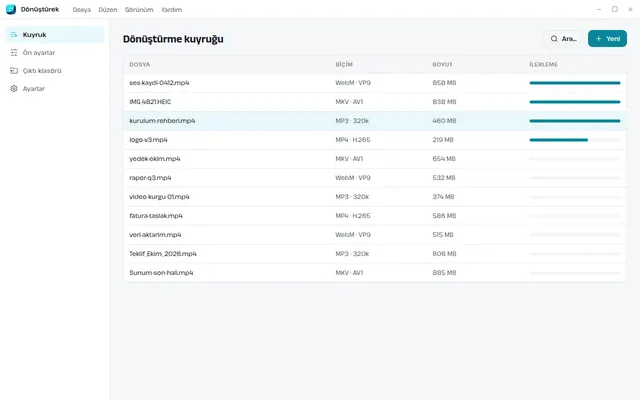This screenshot has width=640, height=400.
Task: Open the Düzen menu
Action: (x=108, y=9)
